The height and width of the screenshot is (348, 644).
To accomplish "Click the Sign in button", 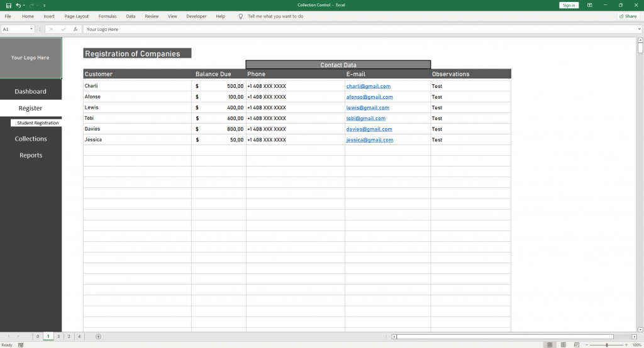I will (569, 5).
